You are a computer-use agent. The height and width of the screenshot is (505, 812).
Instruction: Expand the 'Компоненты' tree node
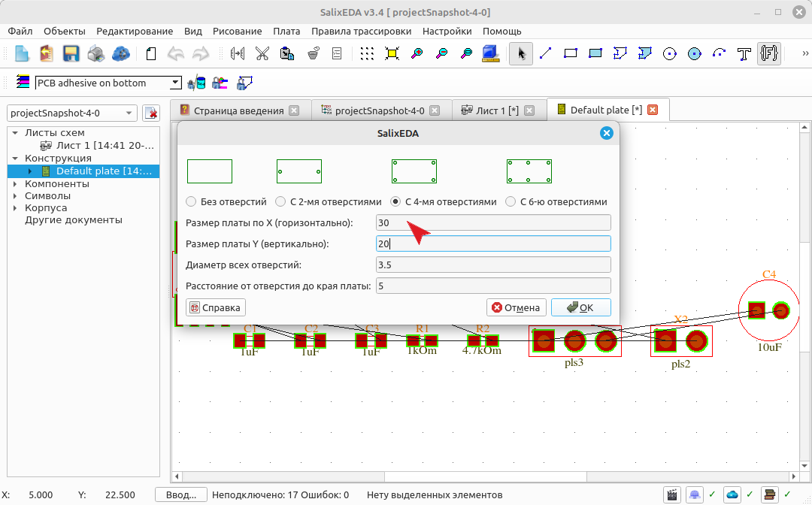point(15,183)
